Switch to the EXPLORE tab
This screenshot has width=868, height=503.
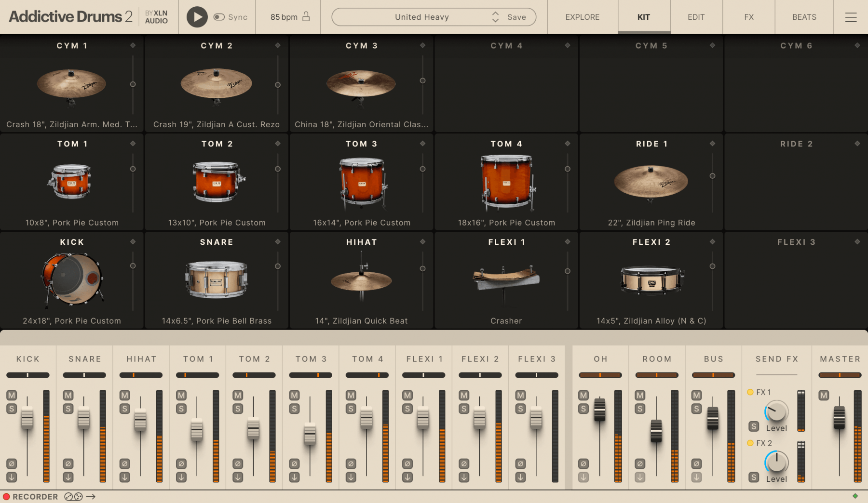tap(582, 17)
